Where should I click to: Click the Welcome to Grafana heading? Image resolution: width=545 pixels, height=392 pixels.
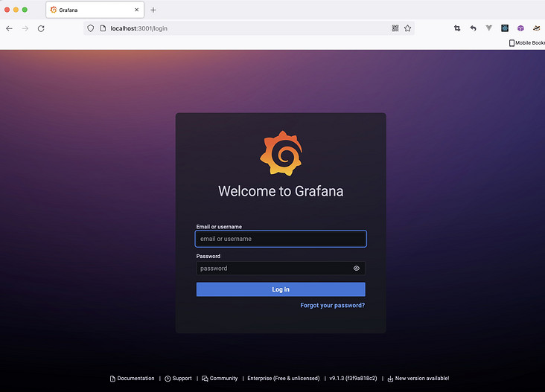coord(281,191)
